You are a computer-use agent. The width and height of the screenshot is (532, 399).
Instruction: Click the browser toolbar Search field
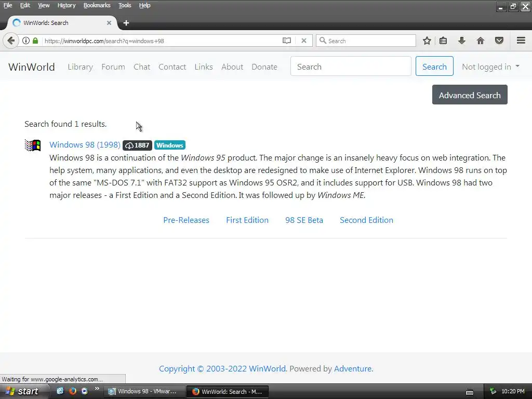(x=366, y=41)
